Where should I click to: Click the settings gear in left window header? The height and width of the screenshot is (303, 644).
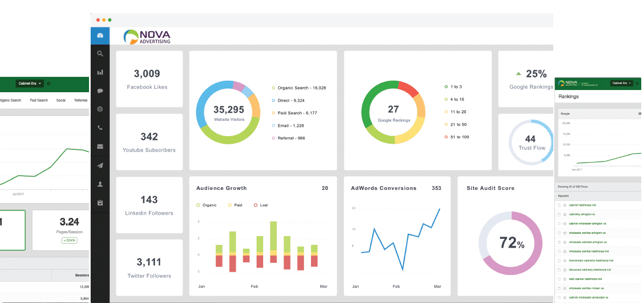[49, 83]
